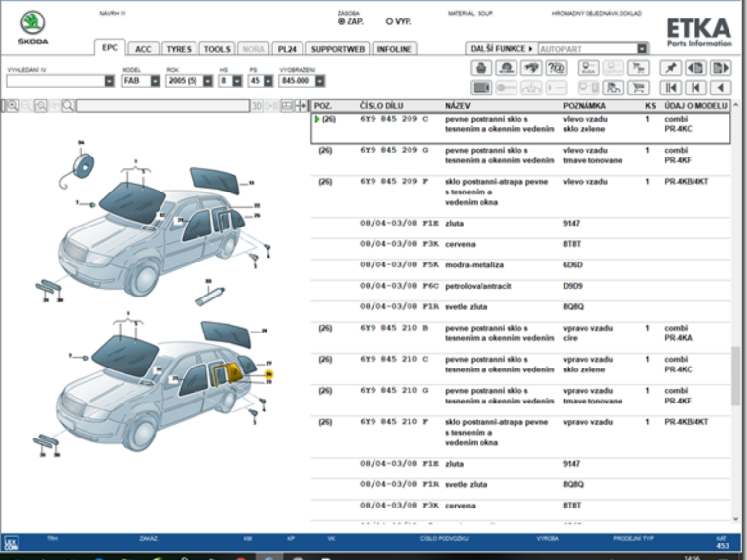This screenshot has height=560, width=747.
Task: Switch to the TYRES tab
Action: pyautogui.click(x=178, y=49)
